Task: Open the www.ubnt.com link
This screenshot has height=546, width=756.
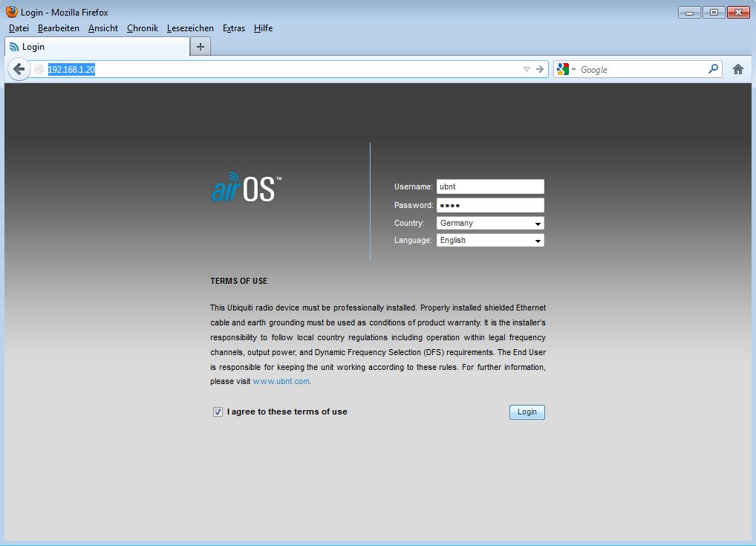Action: [281, 381]
